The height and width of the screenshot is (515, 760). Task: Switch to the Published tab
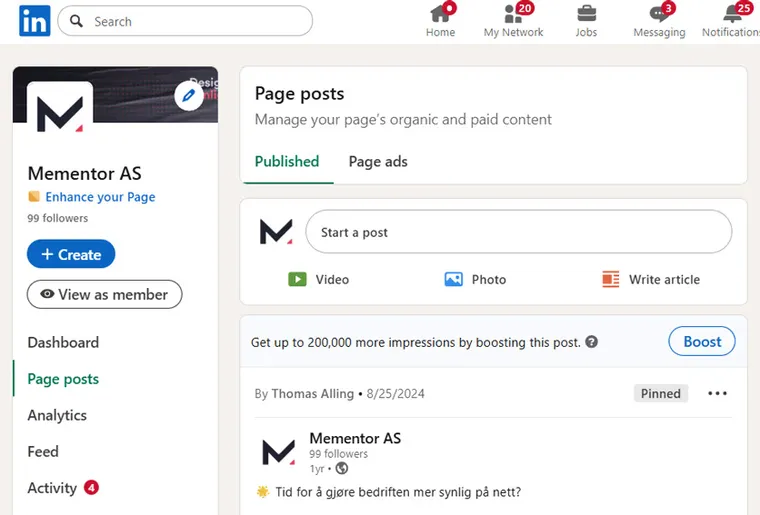click(287, 161)
